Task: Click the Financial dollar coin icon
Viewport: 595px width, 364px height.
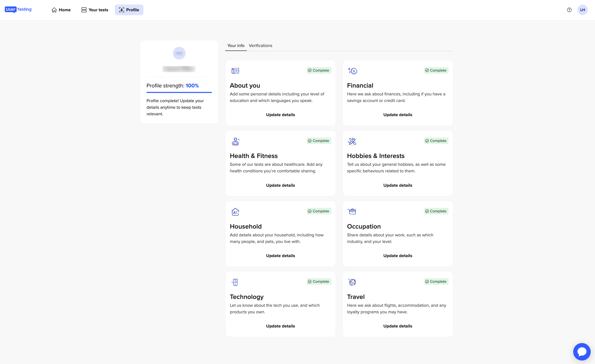Action: coord(352,71)
